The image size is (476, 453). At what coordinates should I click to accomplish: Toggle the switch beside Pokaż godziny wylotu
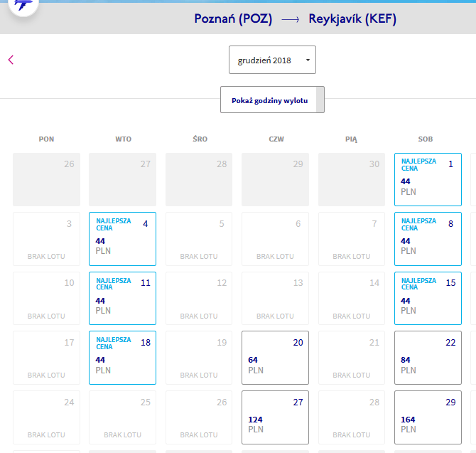(x=320, y=100)
